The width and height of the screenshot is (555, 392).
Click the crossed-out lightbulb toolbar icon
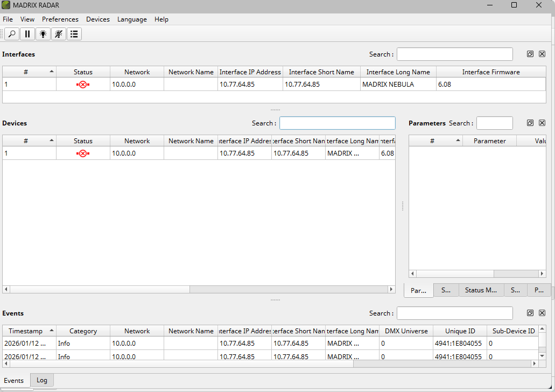[x=59, y=34]
